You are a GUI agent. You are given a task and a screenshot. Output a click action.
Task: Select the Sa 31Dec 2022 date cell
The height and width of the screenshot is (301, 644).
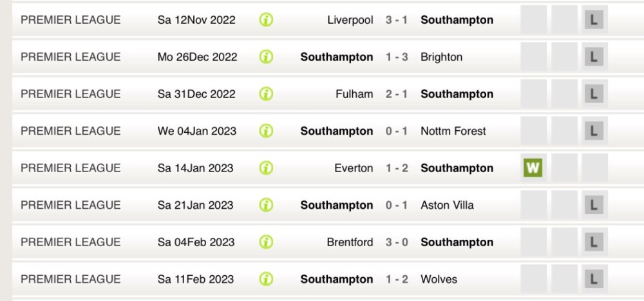click(x=195, y=94)
